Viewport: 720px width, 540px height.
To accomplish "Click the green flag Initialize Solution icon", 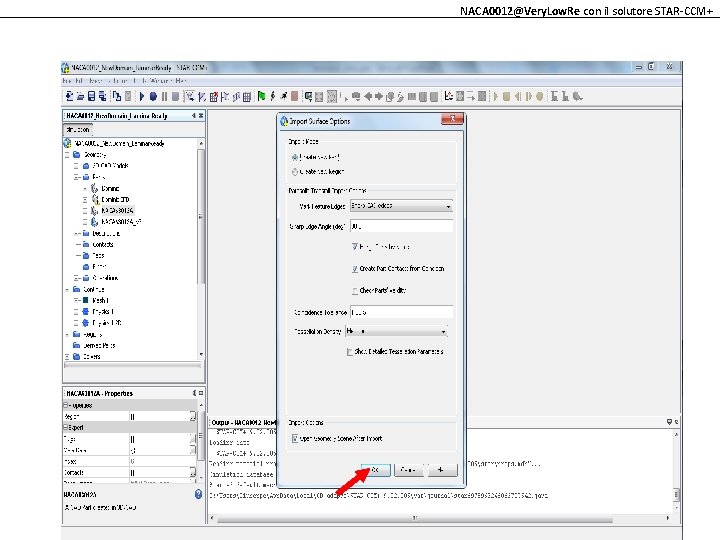I will pyautogui.click(x=261, y=96).
